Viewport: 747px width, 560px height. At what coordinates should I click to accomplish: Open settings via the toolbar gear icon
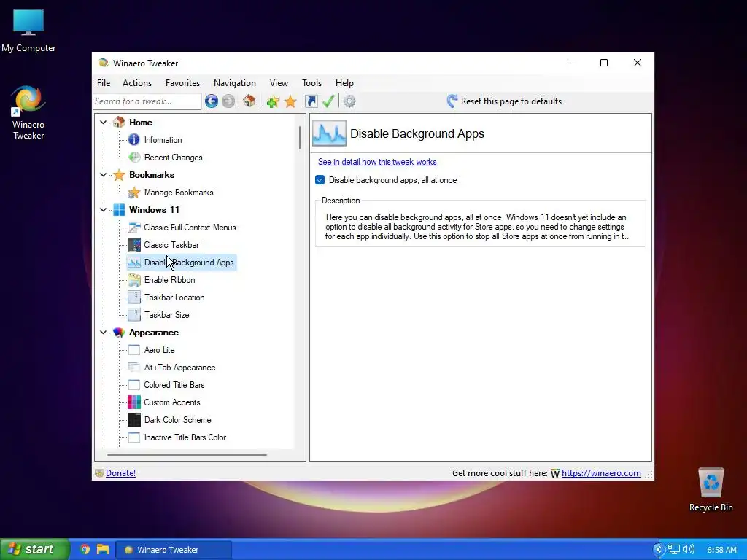coord(349,101)
